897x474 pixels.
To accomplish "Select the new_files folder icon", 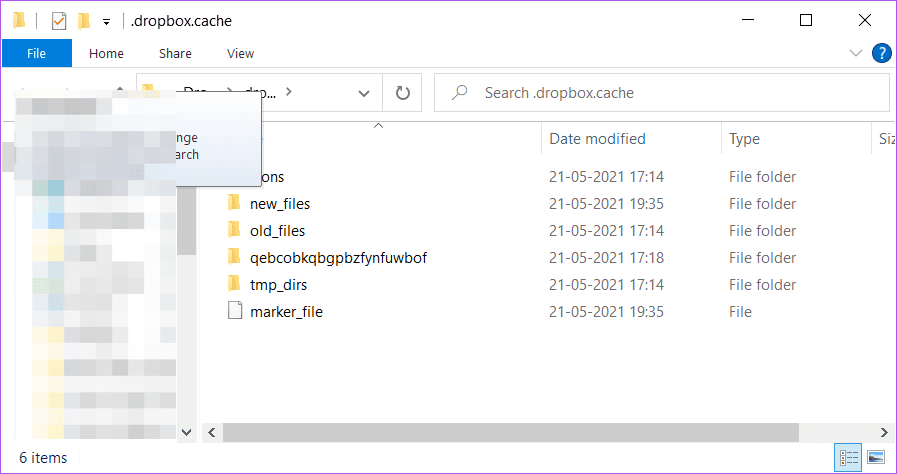I will 234,203.
